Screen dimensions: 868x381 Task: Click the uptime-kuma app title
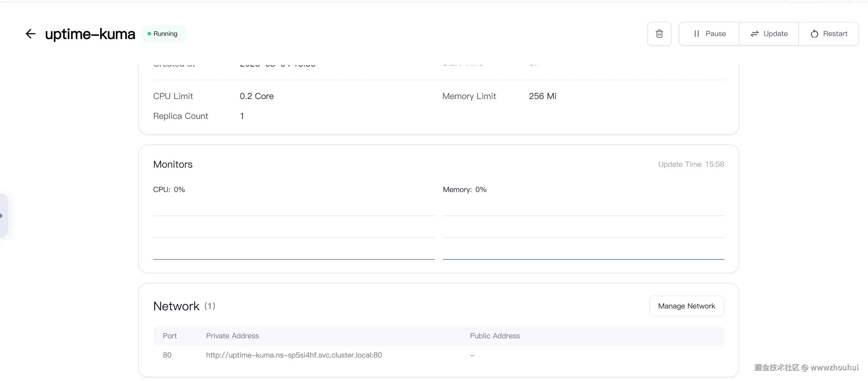tap(90, 34)
